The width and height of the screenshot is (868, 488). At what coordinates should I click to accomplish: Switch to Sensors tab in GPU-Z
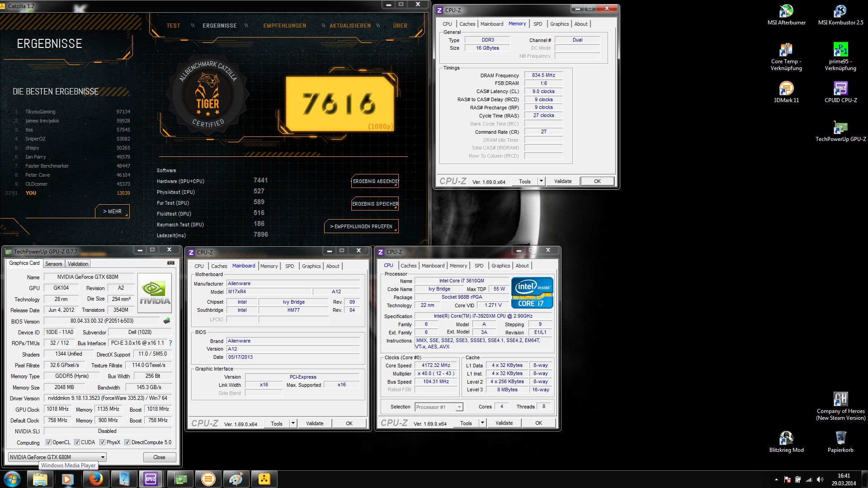pos(53,264)
